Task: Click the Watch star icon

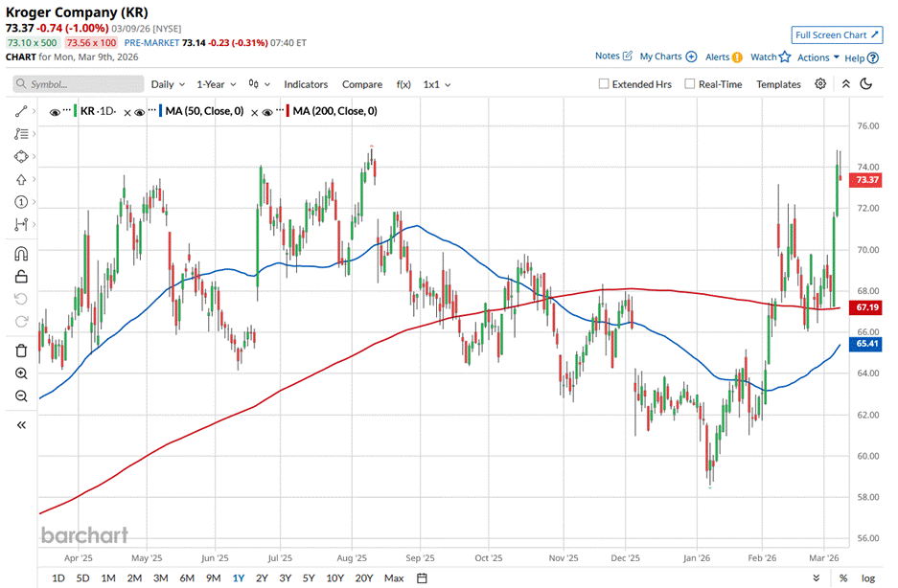Action: [785, 57]
